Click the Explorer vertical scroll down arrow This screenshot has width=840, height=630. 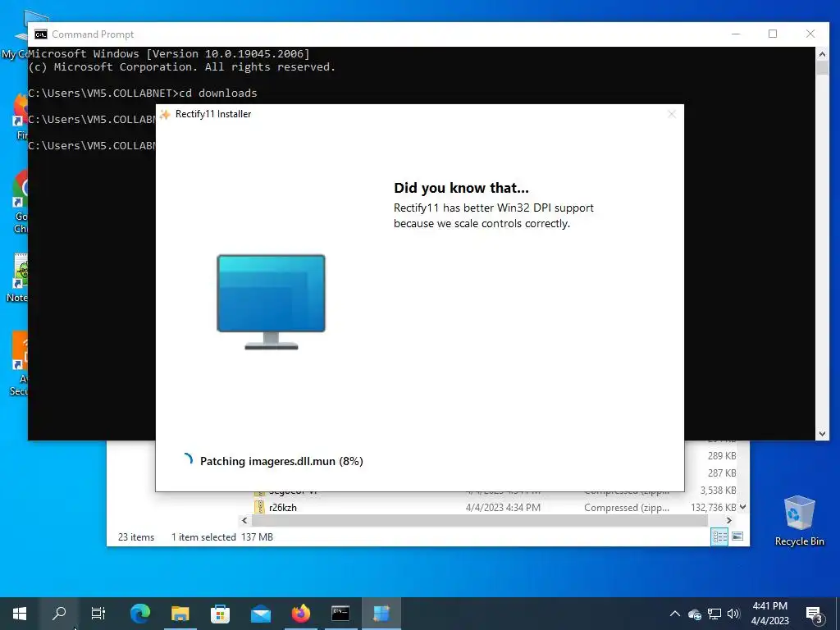742,507
